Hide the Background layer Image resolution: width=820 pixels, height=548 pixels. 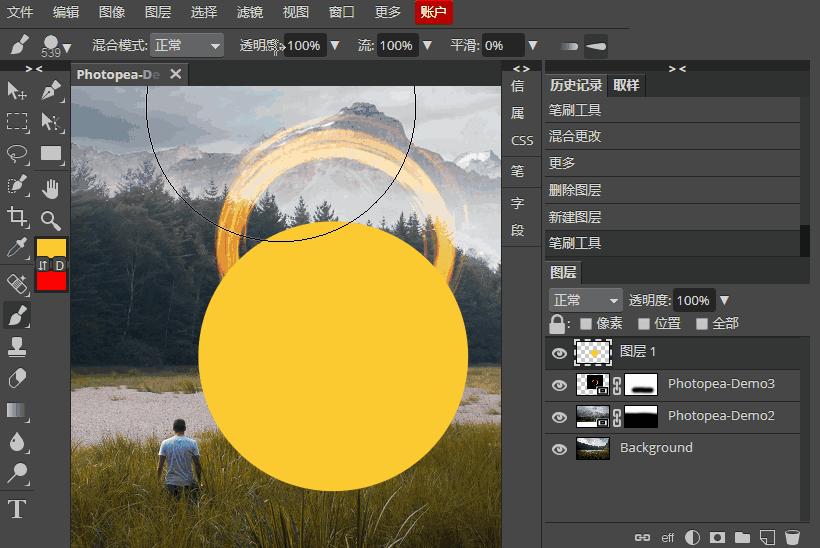coord(559,449)
